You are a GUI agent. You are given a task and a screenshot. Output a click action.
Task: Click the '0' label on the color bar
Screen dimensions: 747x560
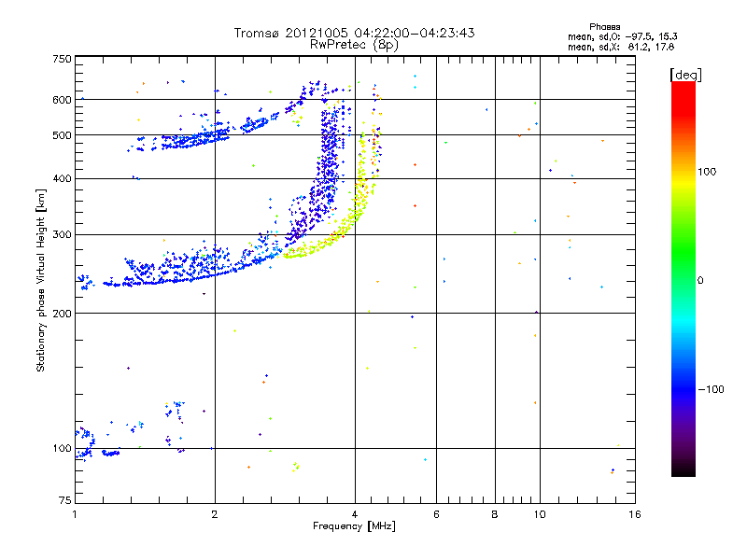point(700,281)
